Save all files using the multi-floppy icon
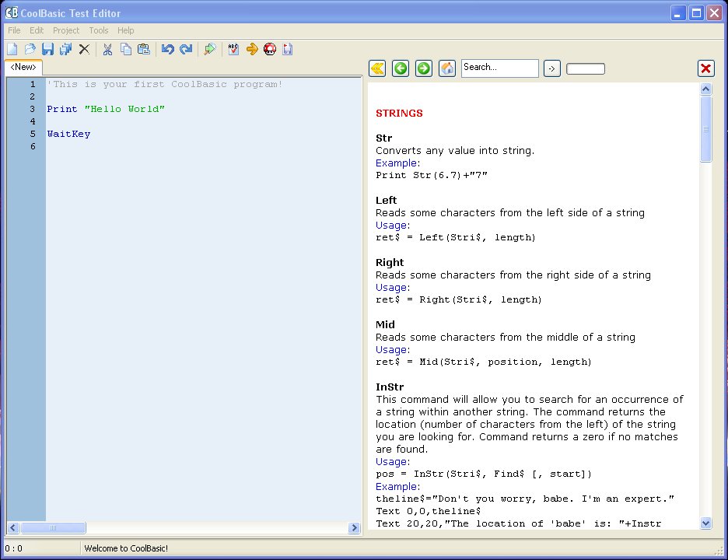 [66, 49]
